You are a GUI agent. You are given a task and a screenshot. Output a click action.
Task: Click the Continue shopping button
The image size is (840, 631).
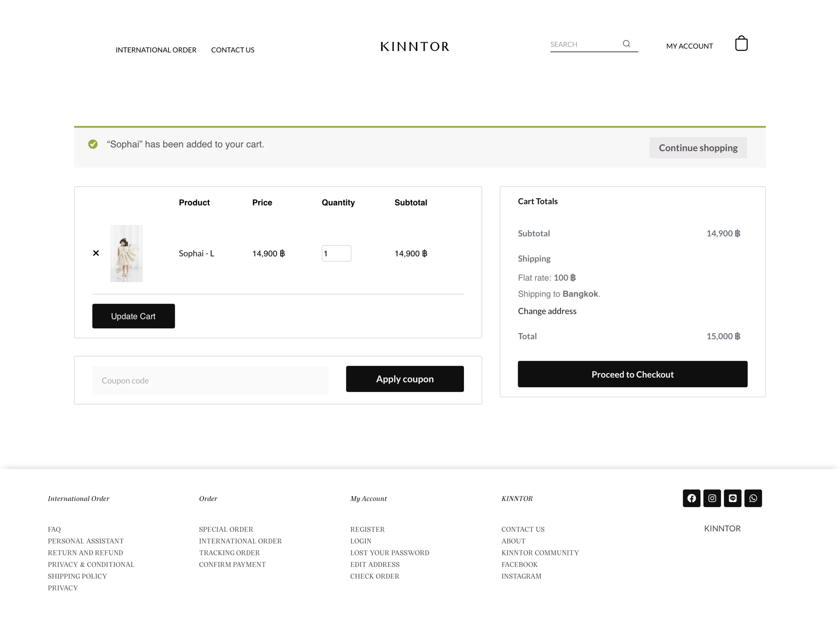698,148
